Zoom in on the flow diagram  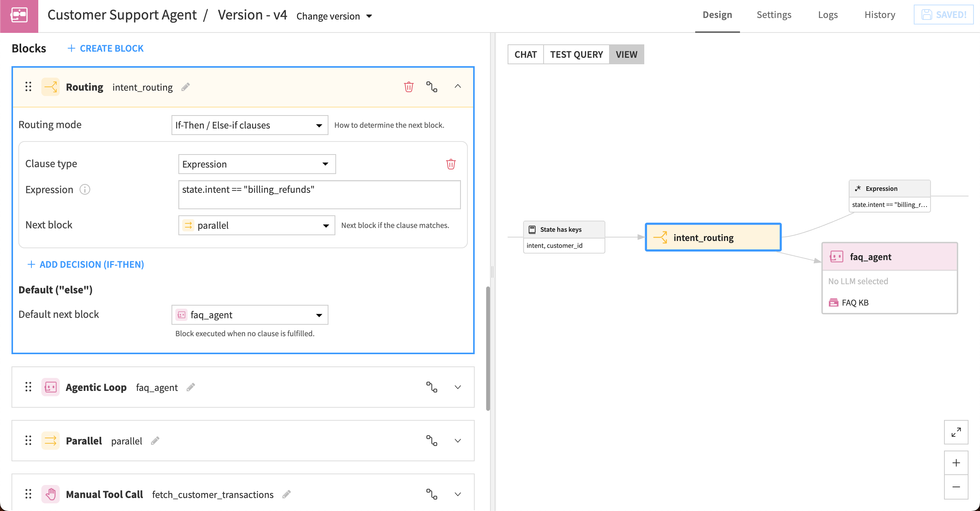pyautogui.click(x=956, y=463)
